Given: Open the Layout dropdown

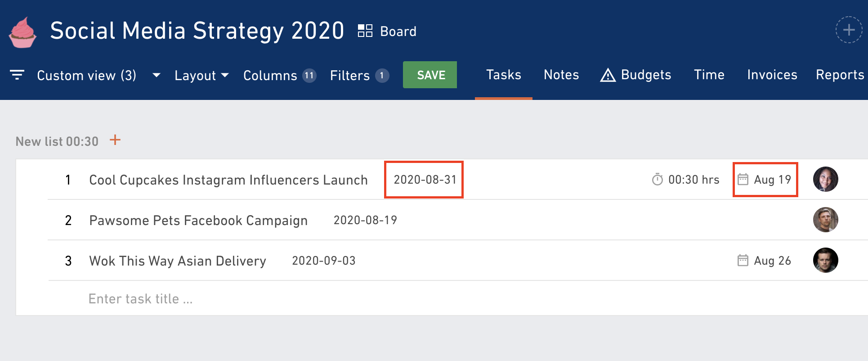Looking at the screenshot, I should click(x=201, y=75).
